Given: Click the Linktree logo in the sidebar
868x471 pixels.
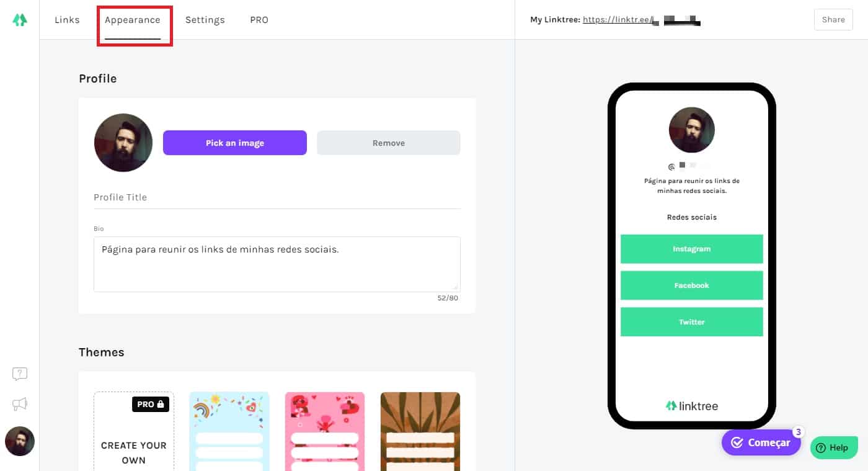Looking at the screenshot, I should [x=20, y=20].
